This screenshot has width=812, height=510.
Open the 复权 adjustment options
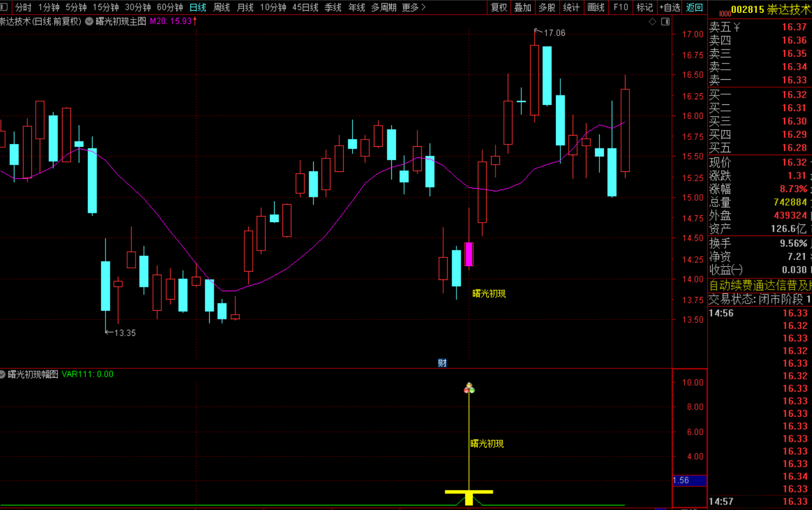point(499,7)
